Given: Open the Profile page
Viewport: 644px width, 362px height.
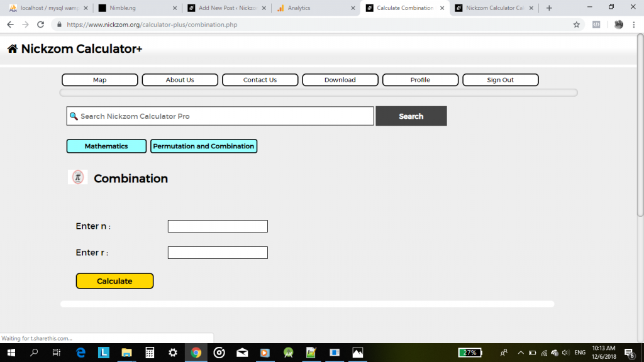Looking at the screenshot, I should tap(420, 80).
